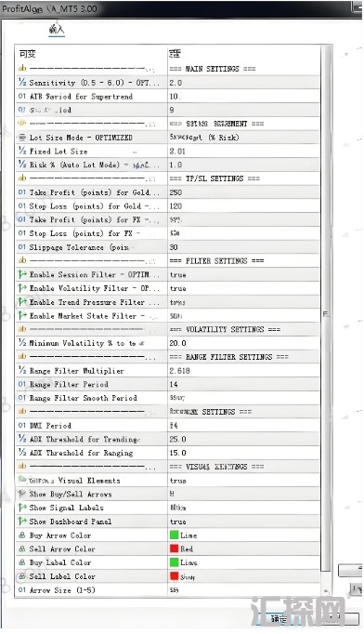Select the Take Profit for Gold value 250
This screenshot has height=634, width=364.
click(175, 192)
